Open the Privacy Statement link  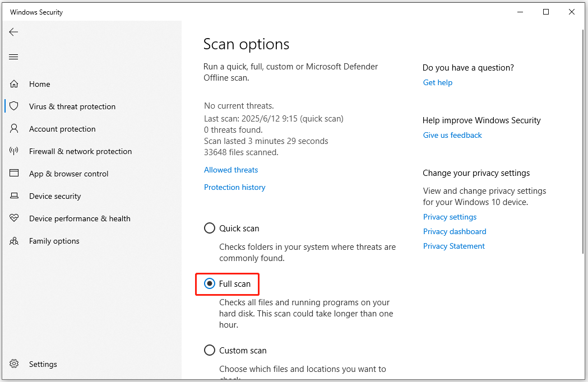(453, 246)
